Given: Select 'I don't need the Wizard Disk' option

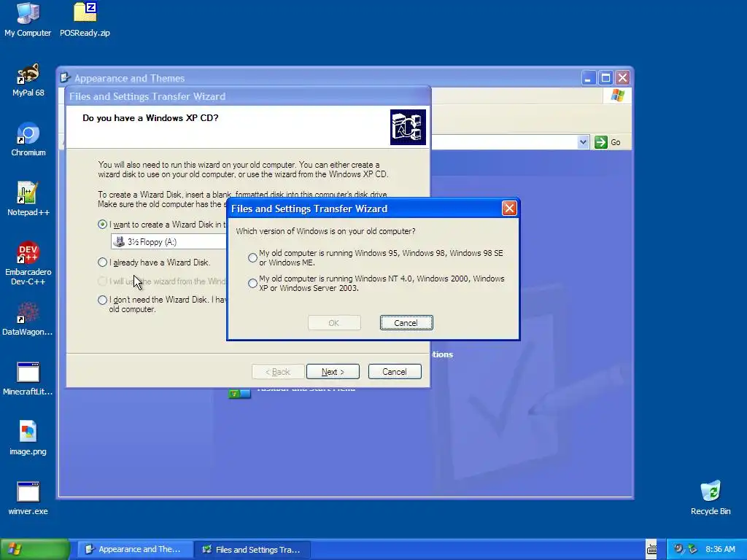Looking at the screenshot, I should (x=102, y=300).
